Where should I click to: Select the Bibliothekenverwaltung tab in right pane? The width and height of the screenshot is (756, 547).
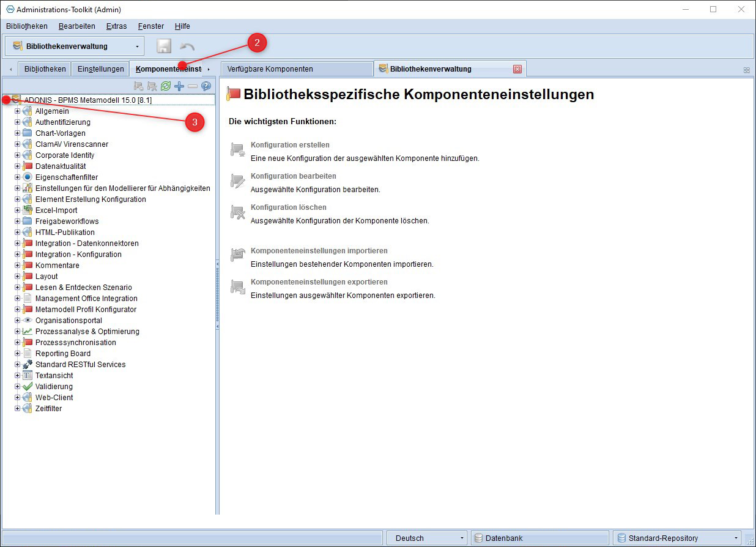(450, 69)
